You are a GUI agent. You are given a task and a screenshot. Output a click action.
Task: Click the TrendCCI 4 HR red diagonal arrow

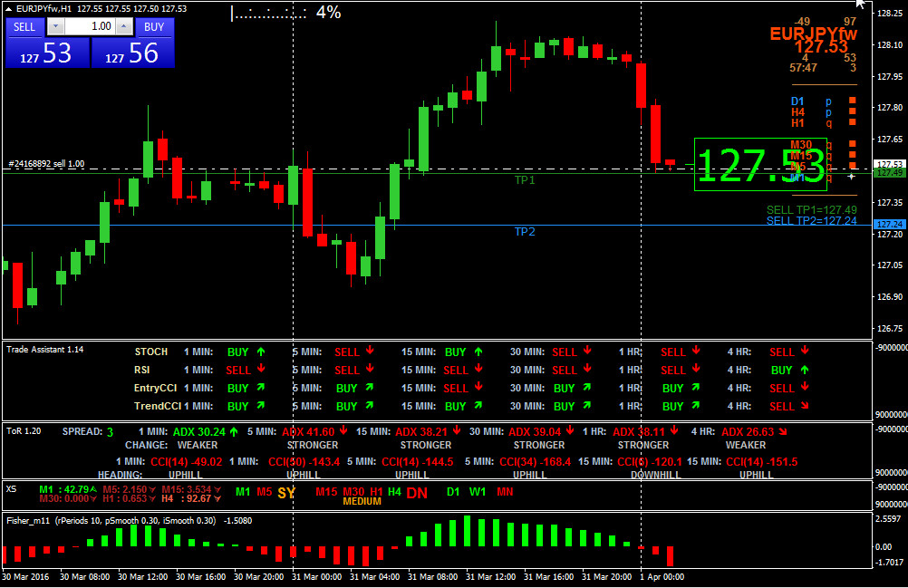pos(805,406)
